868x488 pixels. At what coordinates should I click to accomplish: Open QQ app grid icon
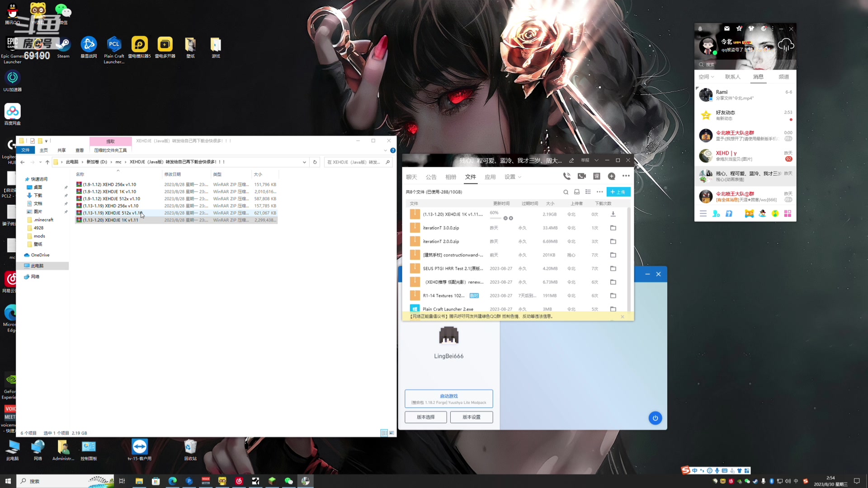tap(788, 214)
